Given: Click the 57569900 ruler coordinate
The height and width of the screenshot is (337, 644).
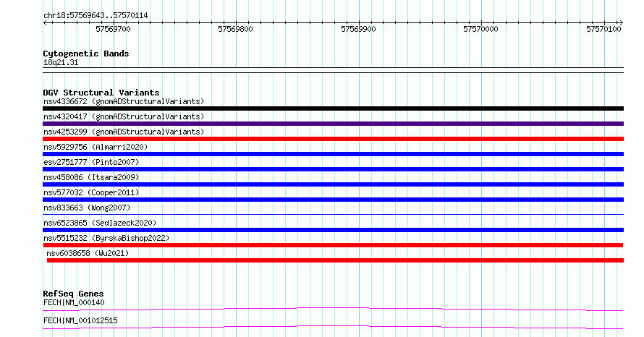Looking at the screenshot, I should click(358, 29).
